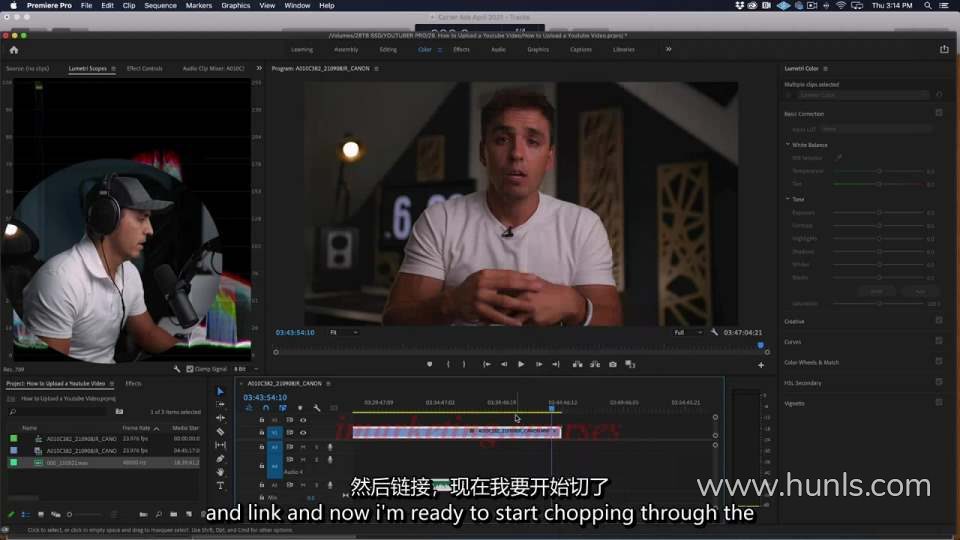Viewport: 960px width, 540px height.
Task: Step forward one frame
Action: pyautogui.click(x=539, y=364)
